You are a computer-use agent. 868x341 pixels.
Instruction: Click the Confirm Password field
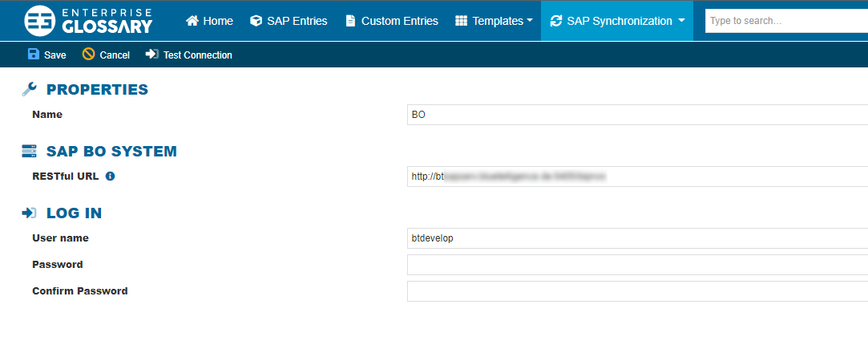[x=637, y=291]
